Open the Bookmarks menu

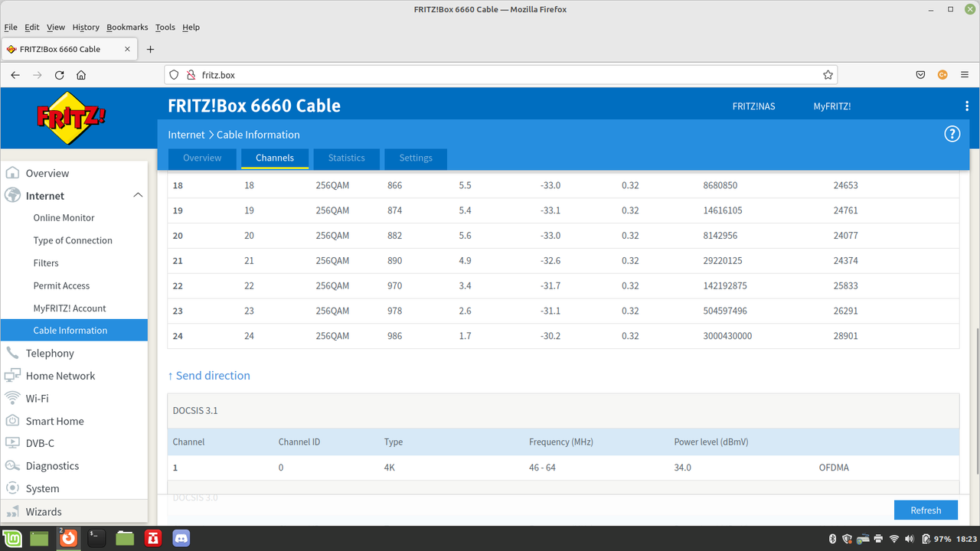[128, 27]
